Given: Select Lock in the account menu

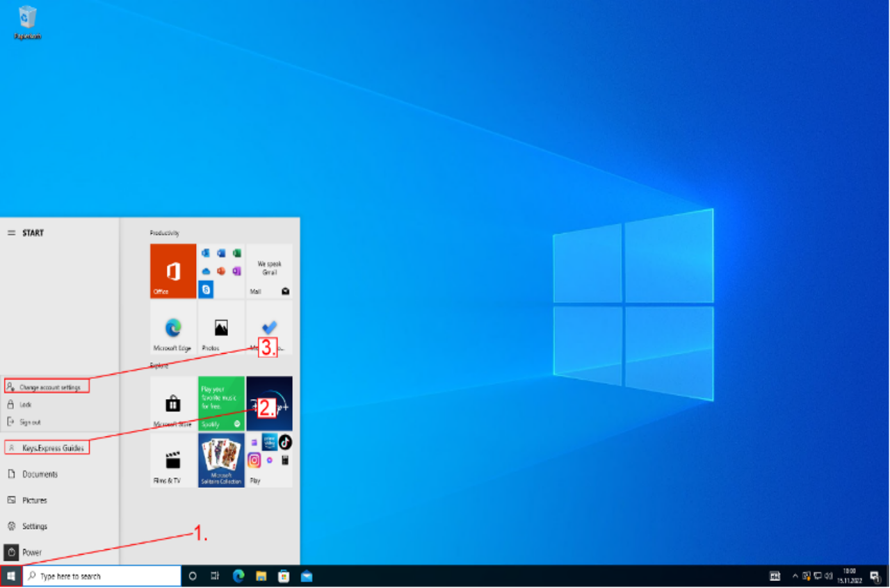Looking at the screenshot, I should [25, 405].
